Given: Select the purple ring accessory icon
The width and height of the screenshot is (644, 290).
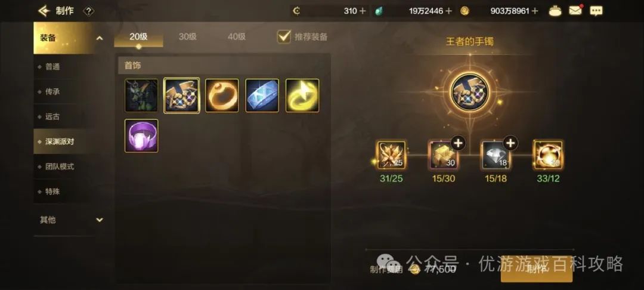Looking at the screenshot, I should tap(141, 135).
